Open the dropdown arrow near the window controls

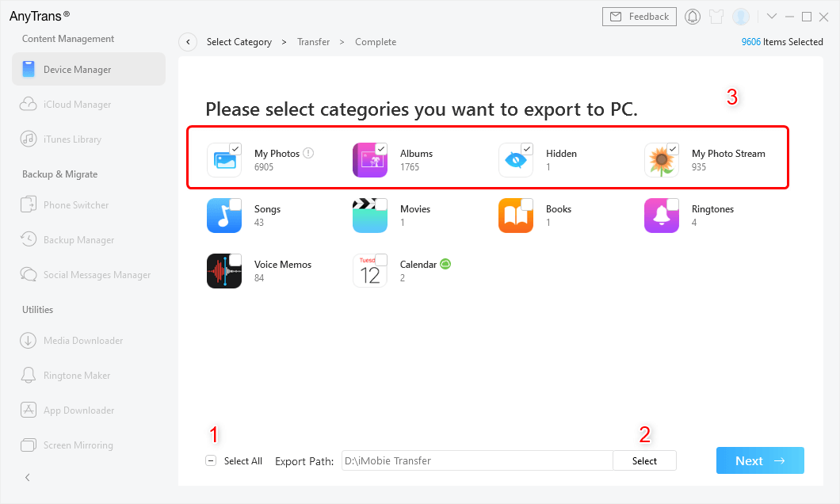tap(772, 16)
